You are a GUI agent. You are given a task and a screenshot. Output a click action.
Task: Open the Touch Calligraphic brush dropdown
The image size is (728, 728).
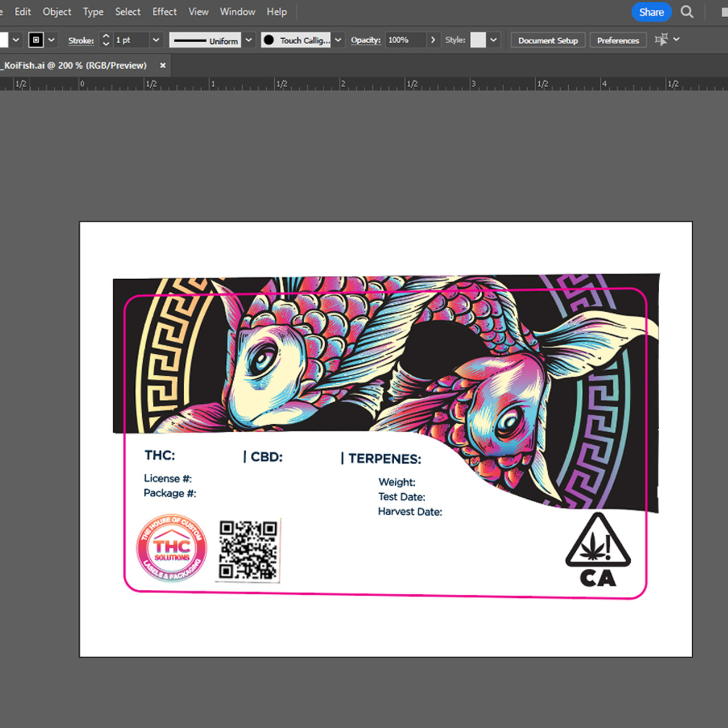click(x=338, y=40)
